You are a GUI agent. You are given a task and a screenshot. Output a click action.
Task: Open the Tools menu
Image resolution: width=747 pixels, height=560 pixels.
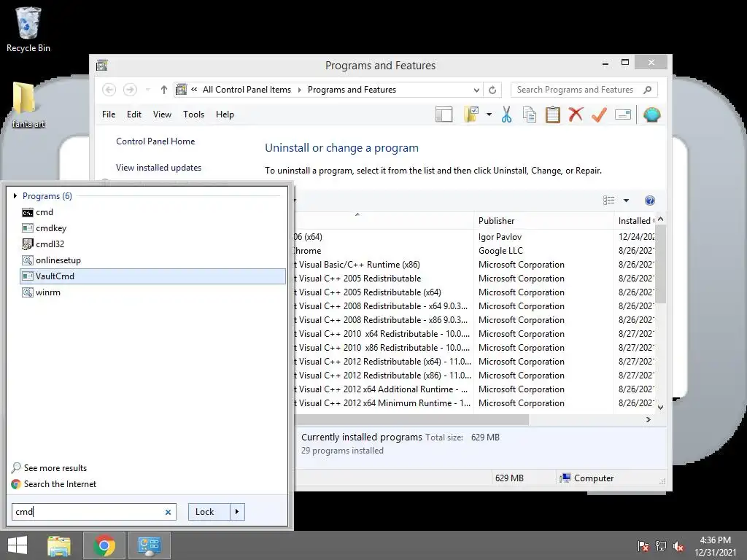point(193,114)
